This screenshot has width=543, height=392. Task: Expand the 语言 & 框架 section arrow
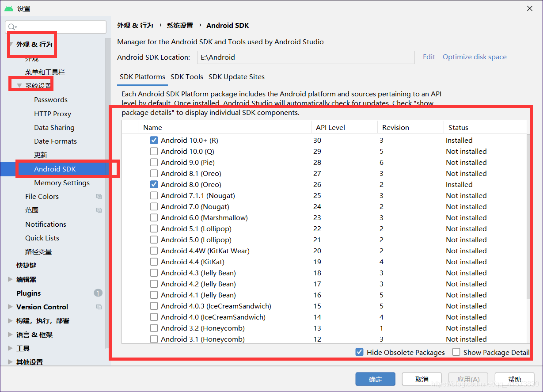click(x=10, y=335)
